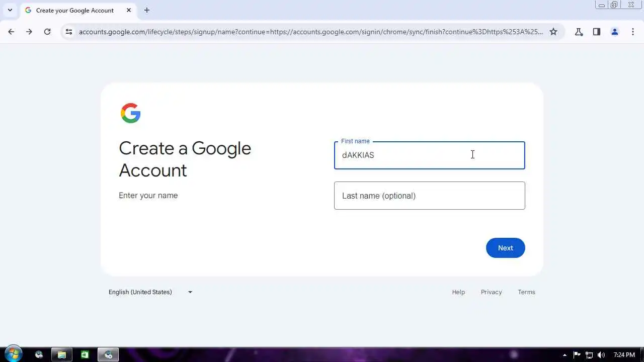Open the tab search dropdown arrow
The image size is (644, 362).
point(10,10)
